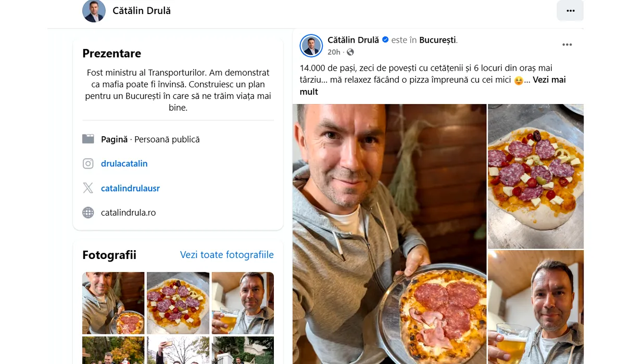Open the catalindrulausr X link

(x=130, y=188)
